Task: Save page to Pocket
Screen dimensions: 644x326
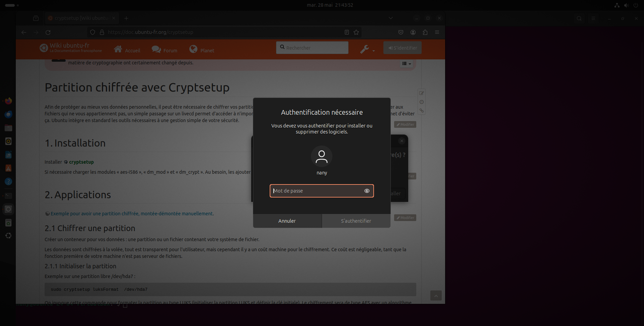Action: (x=401, y=32)
